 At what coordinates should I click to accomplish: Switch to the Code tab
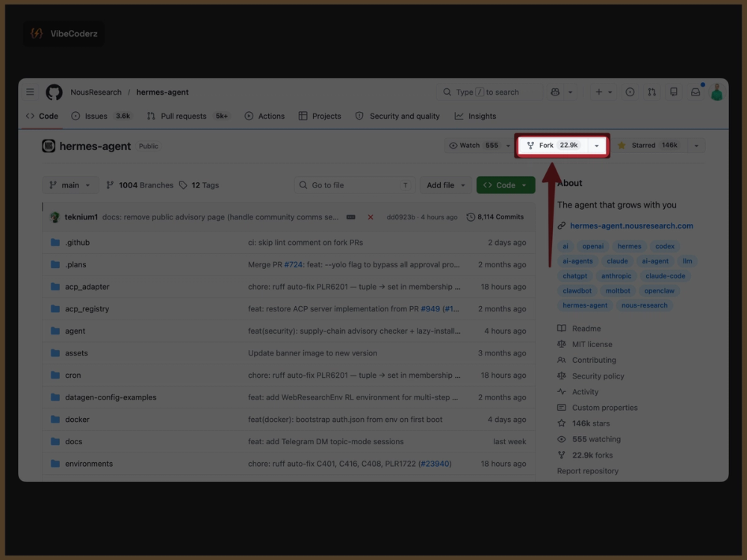[x=43, y=116]
